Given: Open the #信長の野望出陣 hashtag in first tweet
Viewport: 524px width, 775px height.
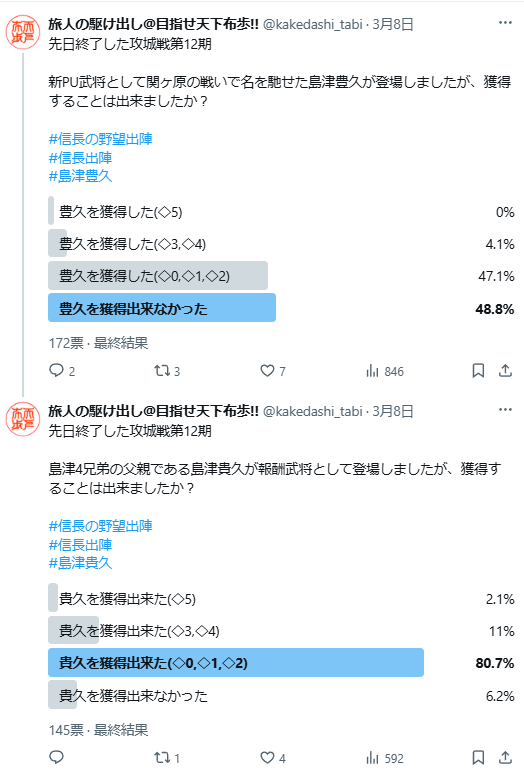Looking at the screenshot, I should point(100,139).
